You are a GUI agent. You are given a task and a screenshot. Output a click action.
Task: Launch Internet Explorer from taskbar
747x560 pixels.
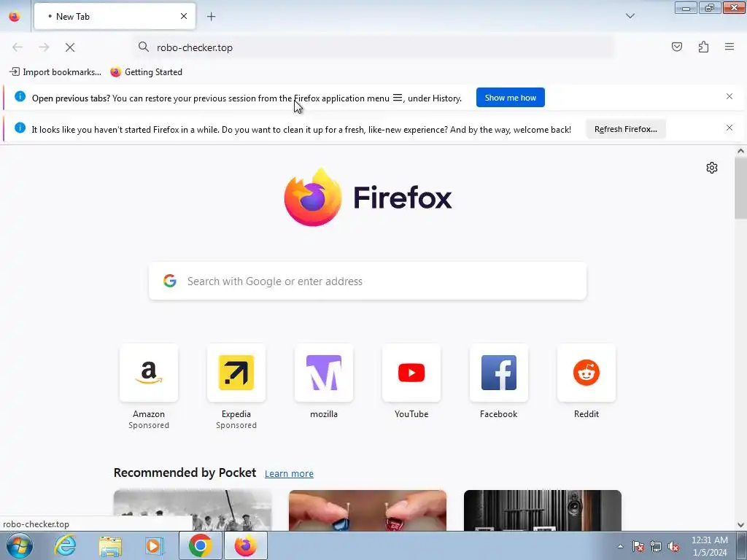(65, 545)
